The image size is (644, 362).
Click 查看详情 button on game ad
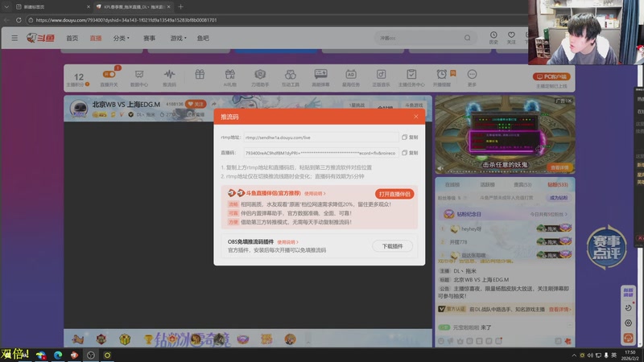(x=559, y=167)
